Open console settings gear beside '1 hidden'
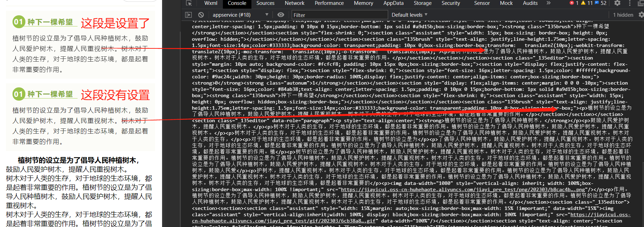The height and width of the screenshot is (227, 644). pos(641,15)
